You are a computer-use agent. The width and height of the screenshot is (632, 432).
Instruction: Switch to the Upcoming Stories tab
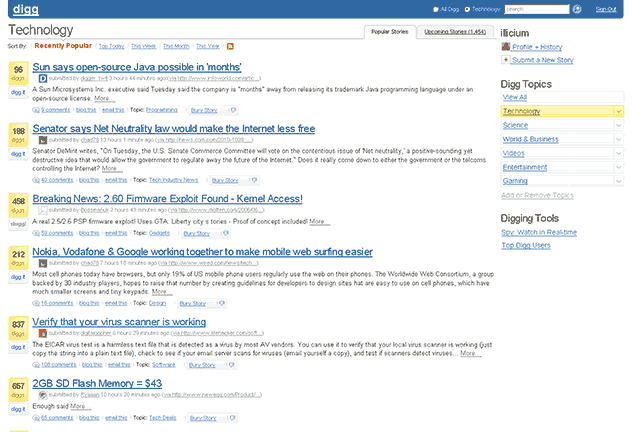tap(455, 31)
